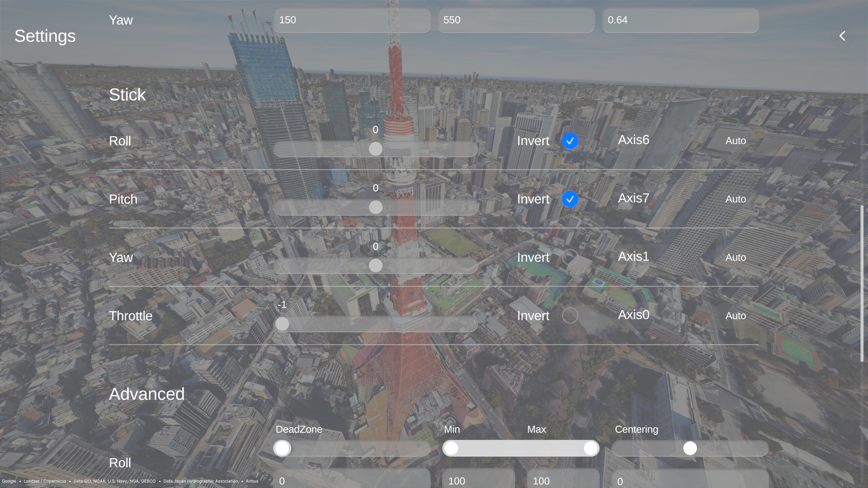Adjust the Roll DeadZone slider
868x488 pixels.
[282, 448]
